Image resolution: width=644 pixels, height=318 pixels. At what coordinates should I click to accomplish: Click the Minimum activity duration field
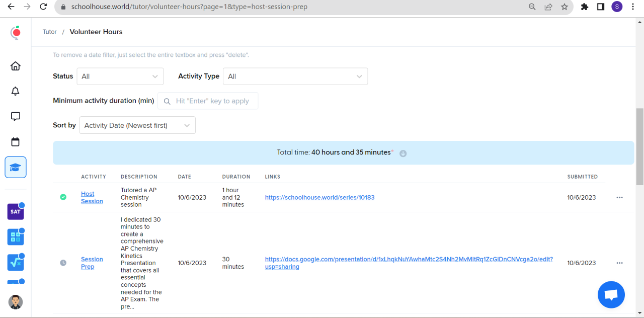(x=207, y=101)
